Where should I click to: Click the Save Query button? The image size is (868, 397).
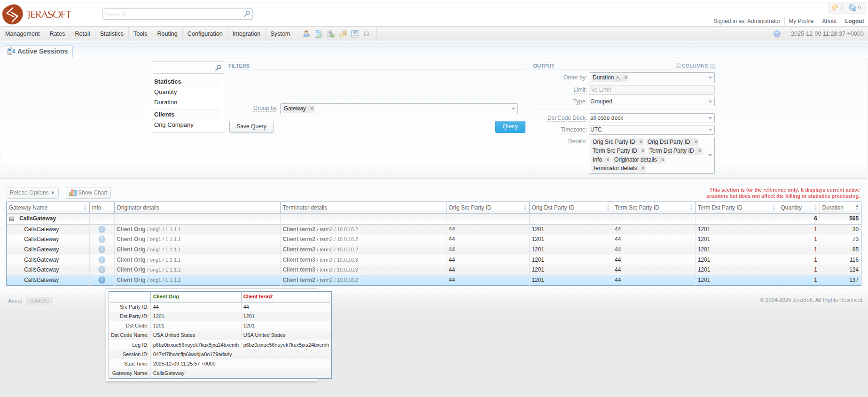(x=251, y=127)
